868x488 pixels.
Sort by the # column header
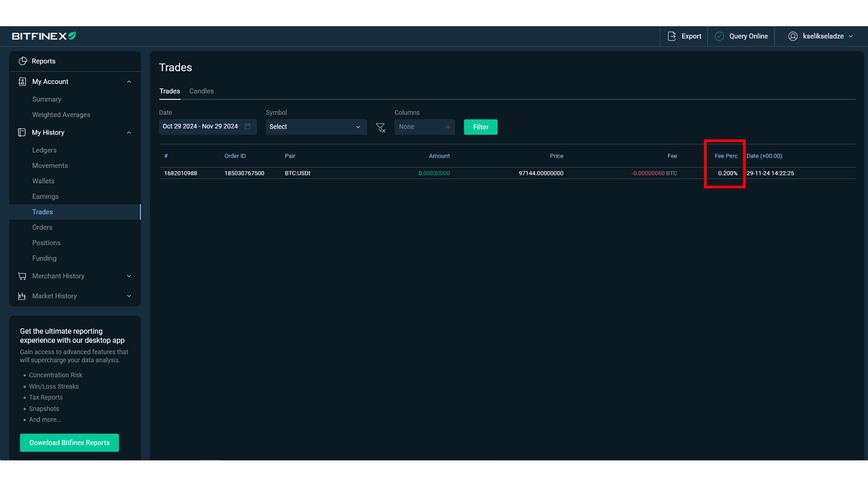click(166, 156)
